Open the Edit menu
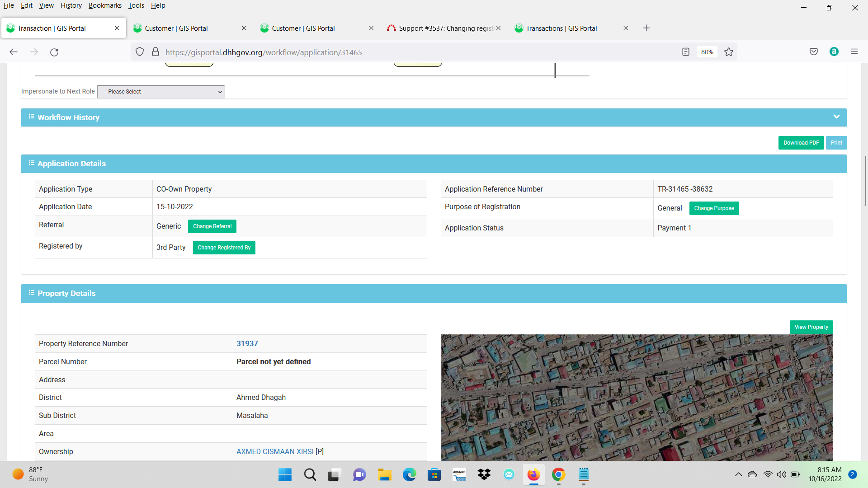Viewport: 868px width, 488px height. 27,5
